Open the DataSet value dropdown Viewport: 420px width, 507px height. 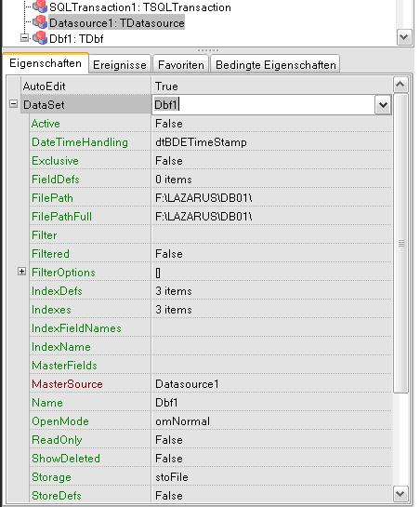click(383, 105)
